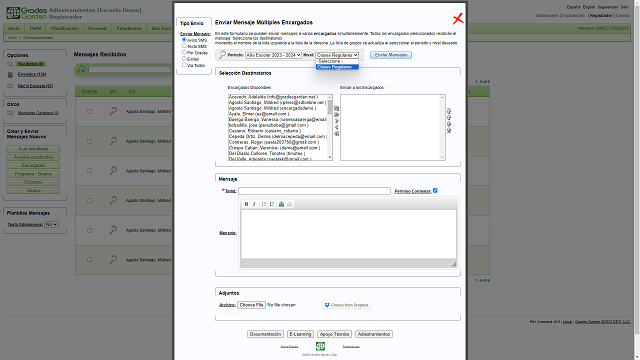Switch to the Tipo Envío tab

[x=192, y=23]
